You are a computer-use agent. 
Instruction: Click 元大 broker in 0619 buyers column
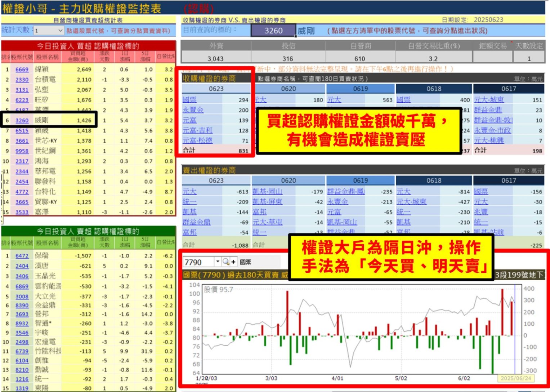coord(334,100)
